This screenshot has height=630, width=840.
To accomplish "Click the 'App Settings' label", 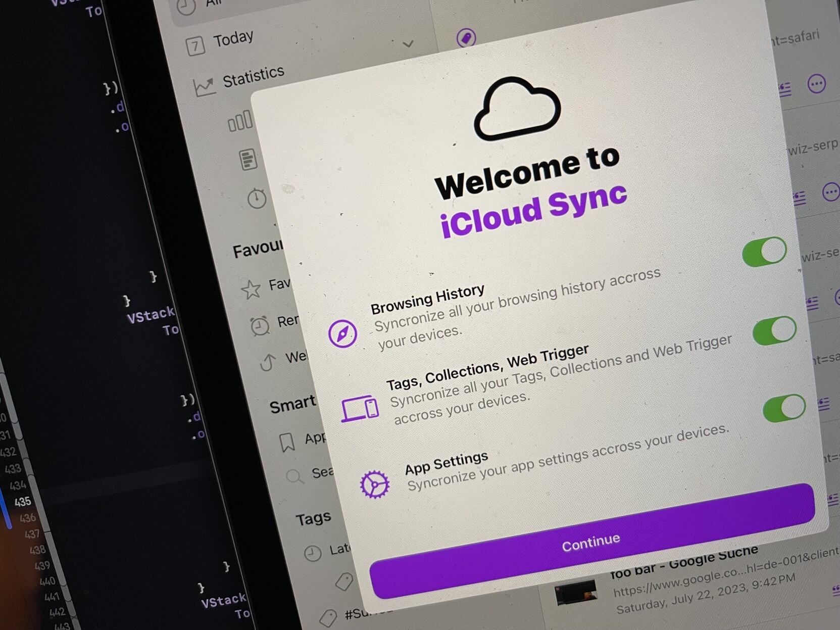I will click(x=447, y=463).
